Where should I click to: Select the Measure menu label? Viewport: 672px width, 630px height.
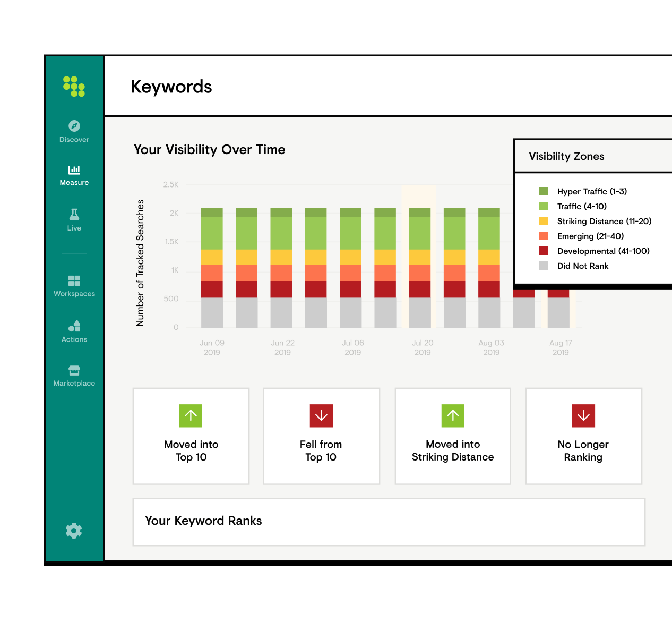[x=74, y=182]
